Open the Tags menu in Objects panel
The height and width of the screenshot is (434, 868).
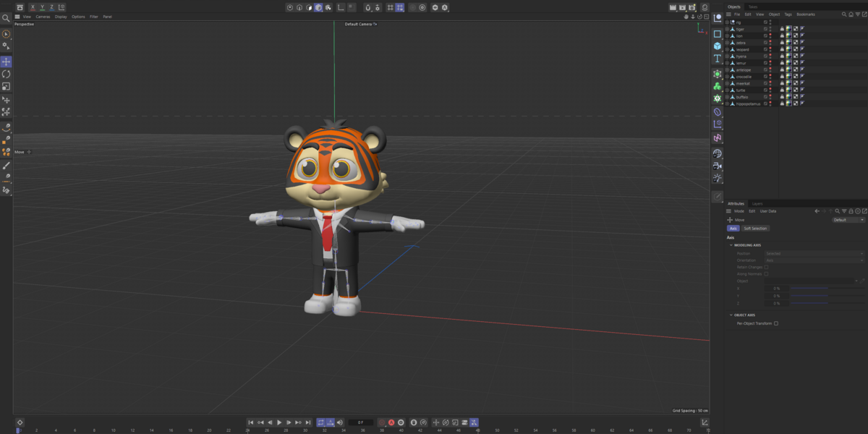[x=788, y=14]
